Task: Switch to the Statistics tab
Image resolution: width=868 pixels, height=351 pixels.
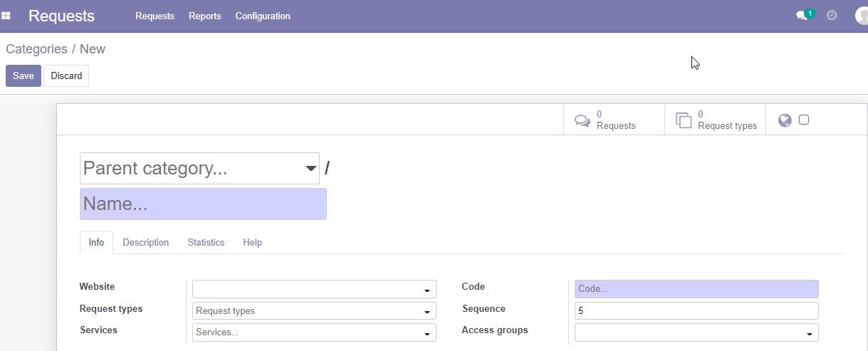Action: [206, 242]
